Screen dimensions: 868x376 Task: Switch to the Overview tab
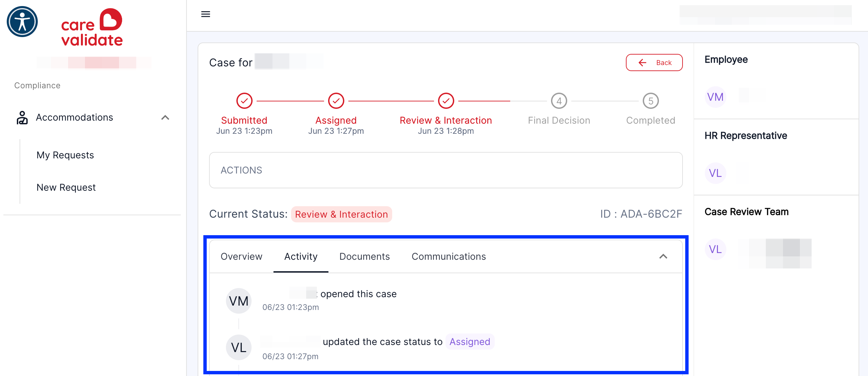click(241, 256)
